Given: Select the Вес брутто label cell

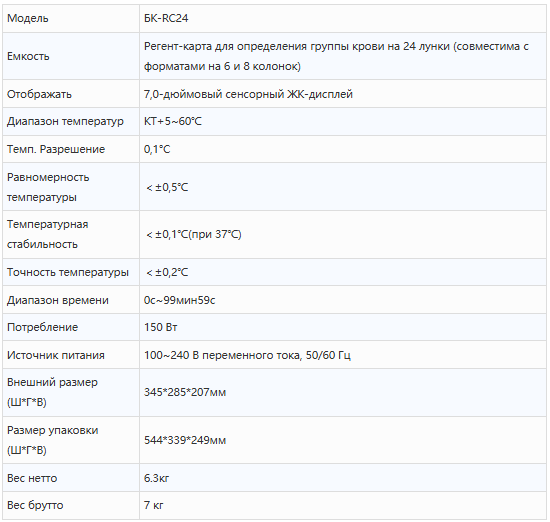Looking at the screenshot, I should [x=71, y=505].
